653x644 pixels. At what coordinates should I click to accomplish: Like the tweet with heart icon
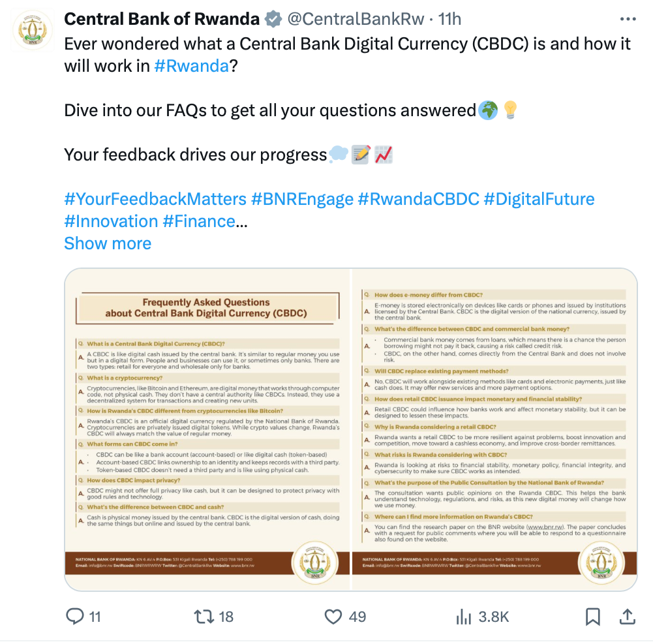point(333,617)
